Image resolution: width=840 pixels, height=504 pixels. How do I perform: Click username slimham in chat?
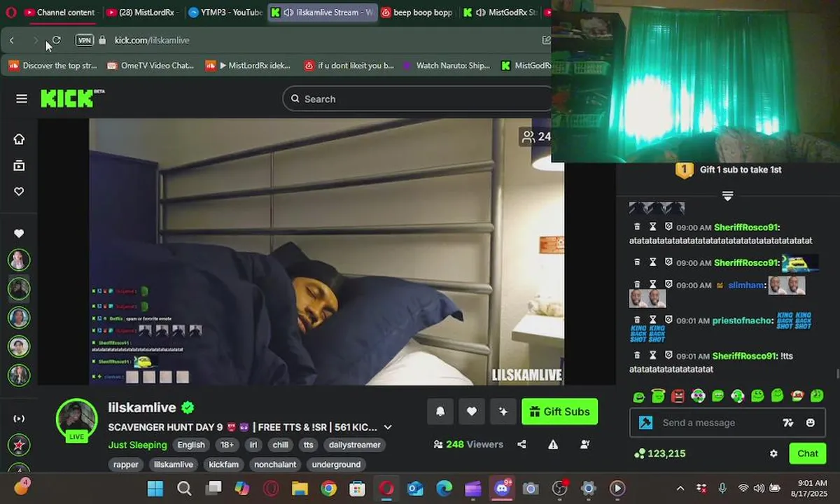(x=745, y=285)
